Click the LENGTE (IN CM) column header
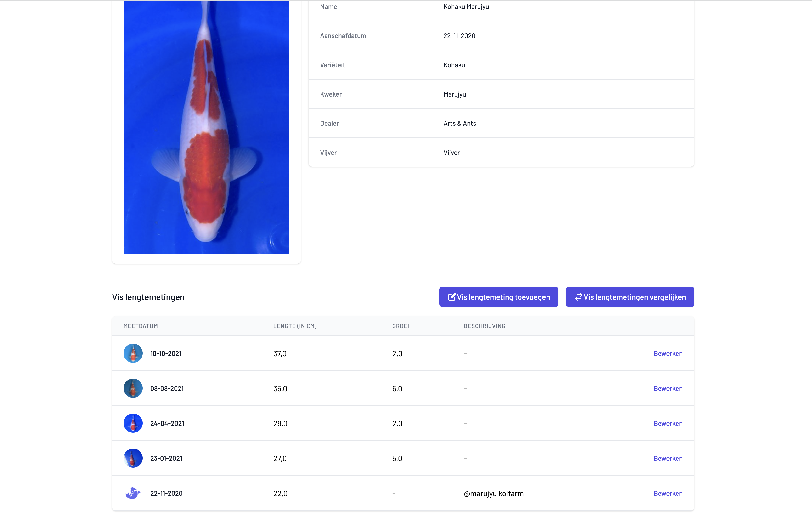Screen dimensions: 812x523 (295, 326)
